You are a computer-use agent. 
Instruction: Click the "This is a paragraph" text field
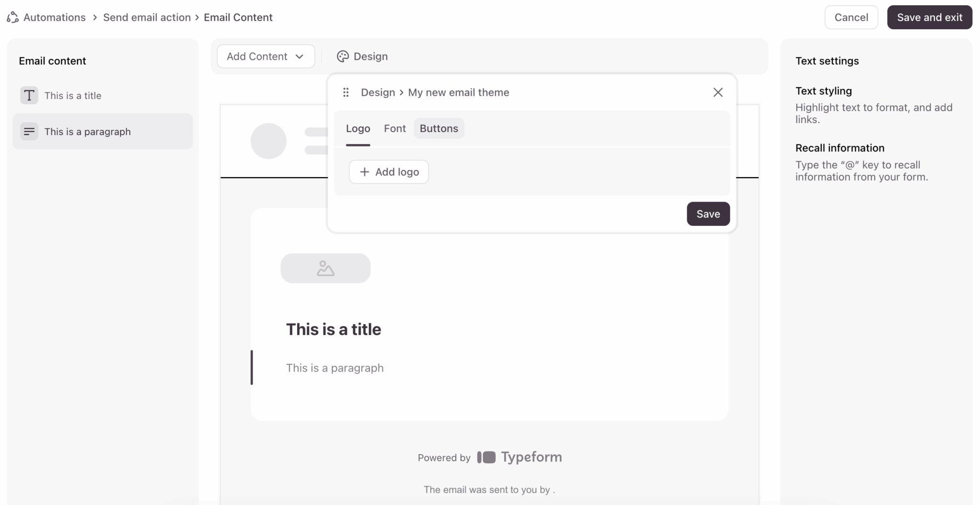[335, 368]
